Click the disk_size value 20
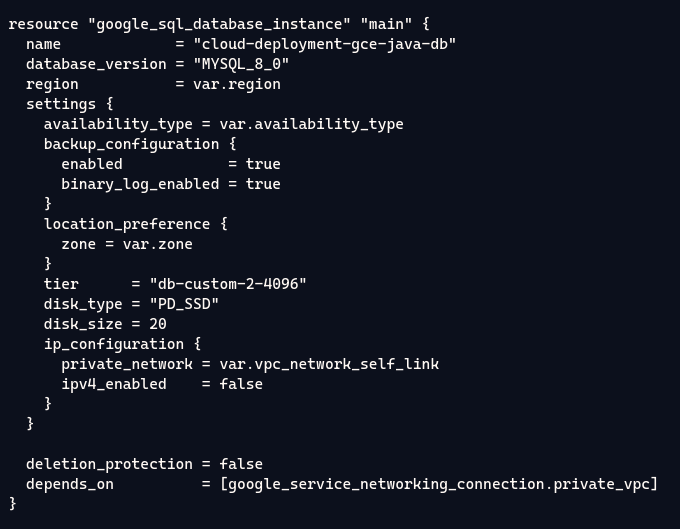This screenshot has height=529, width=680. (157, 324)
